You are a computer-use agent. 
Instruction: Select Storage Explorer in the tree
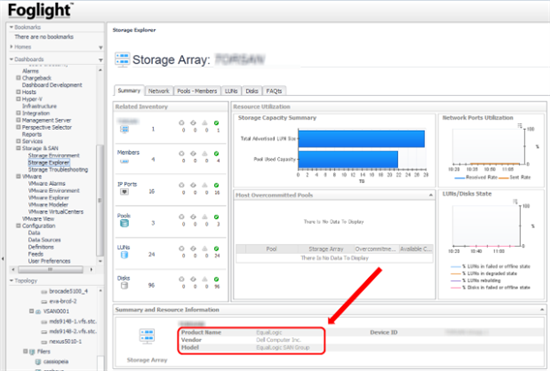(49, 162)
